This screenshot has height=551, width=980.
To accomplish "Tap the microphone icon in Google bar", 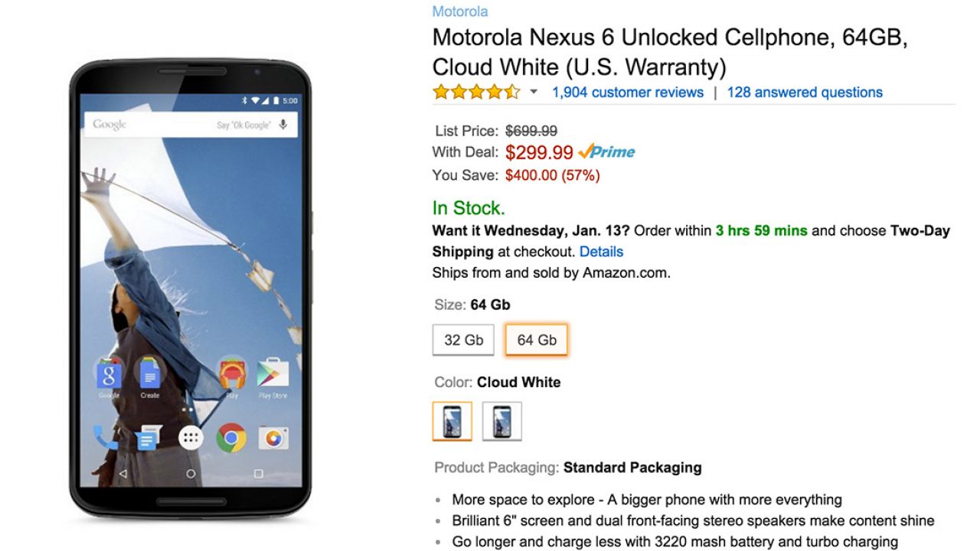I will click(283, 125).
